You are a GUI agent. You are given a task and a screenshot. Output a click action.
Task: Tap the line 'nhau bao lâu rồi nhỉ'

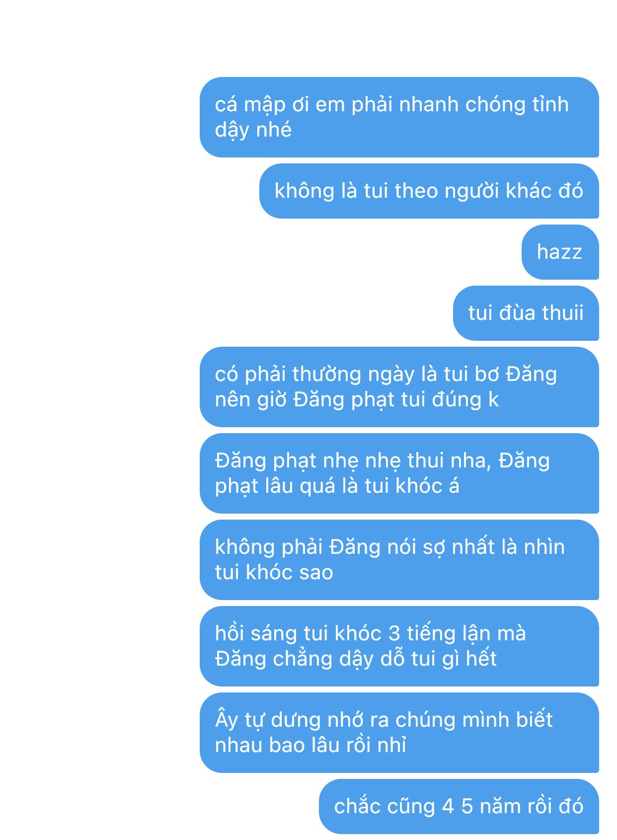point(310,746)
